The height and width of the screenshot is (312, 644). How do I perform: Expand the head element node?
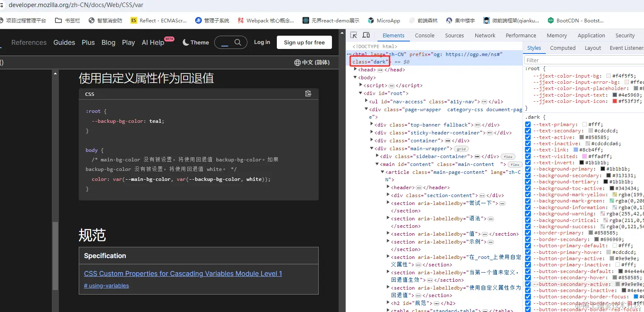[356, 69]
